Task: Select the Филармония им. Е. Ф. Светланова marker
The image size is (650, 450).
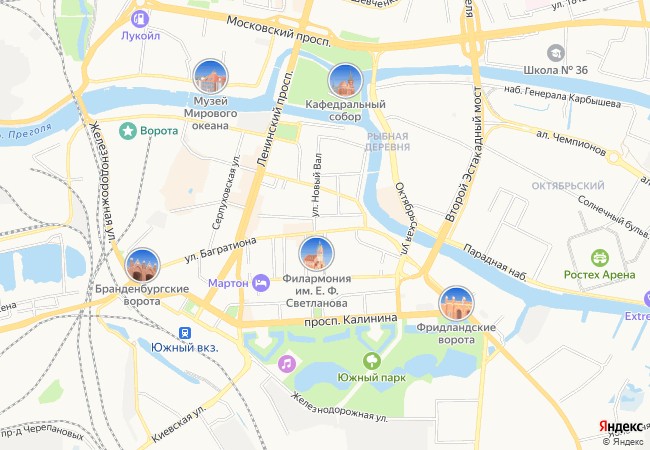Action: pyautogui.click(x=317, y=254)
